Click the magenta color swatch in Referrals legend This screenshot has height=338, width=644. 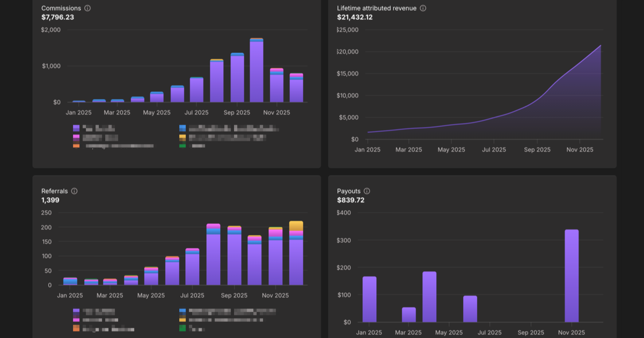click(75, 320)
